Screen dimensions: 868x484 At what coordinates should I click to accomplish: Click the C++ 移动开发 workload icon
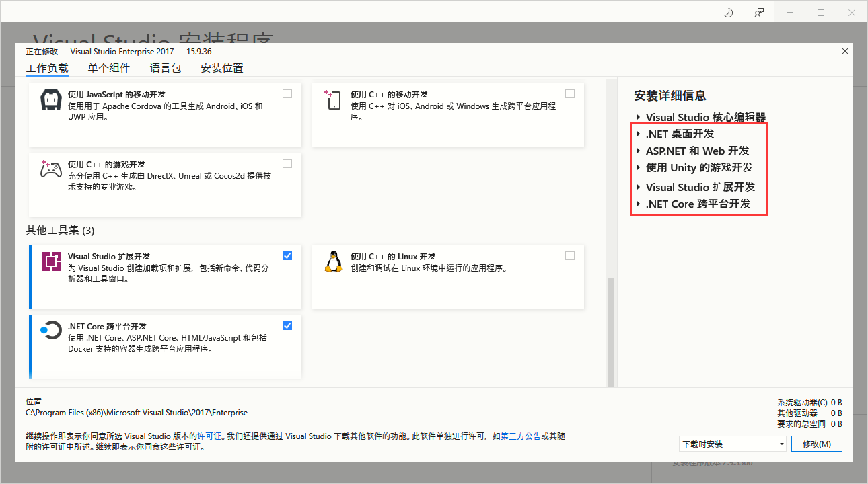[x=333, y=99]
